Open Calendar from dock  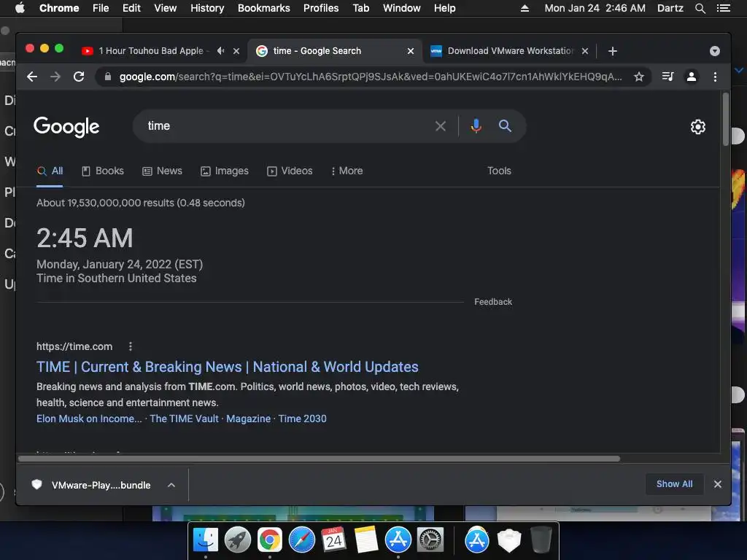click(x=334, y=540)
